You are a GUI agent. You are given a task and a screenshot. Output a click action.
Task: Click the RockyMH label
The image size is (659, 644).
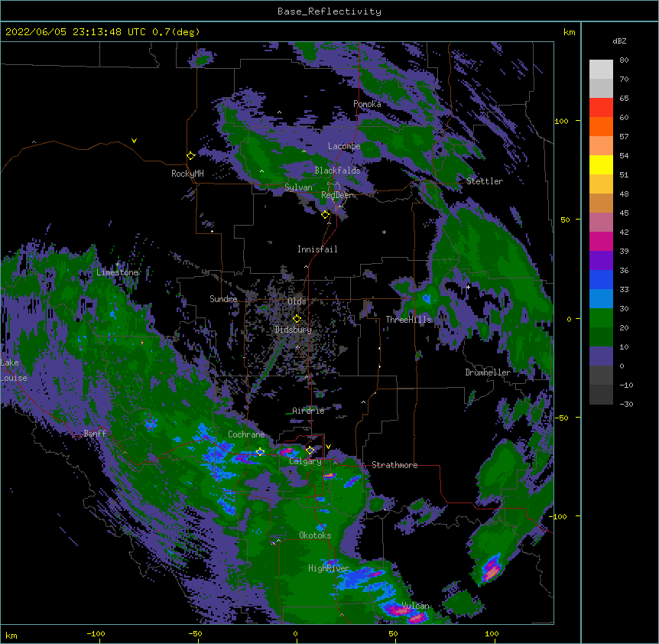[187, 174]
